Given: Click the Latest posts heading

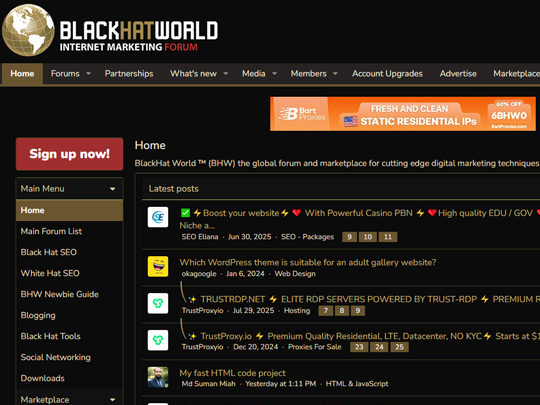Looking at the screenshot, I should [x=174, y=189].
